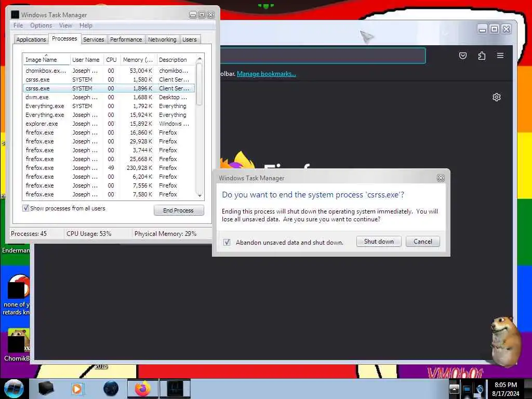Switch to Firefox on the taskbar
The image size is (532, 399).
(x=143, y=389)
